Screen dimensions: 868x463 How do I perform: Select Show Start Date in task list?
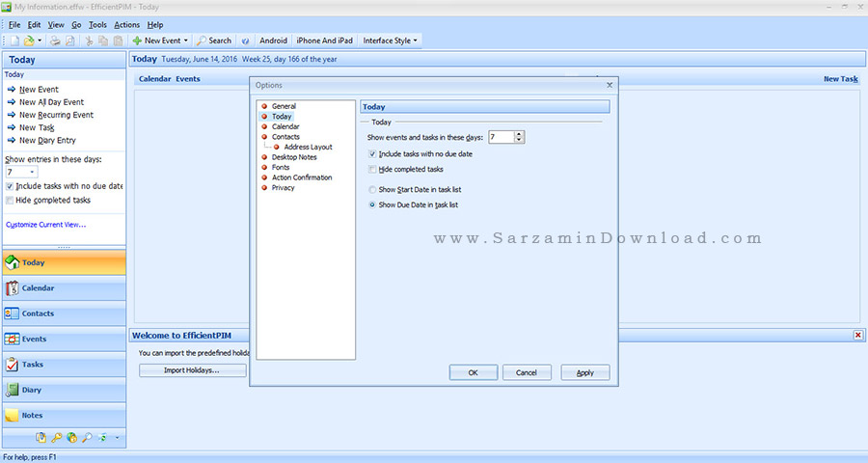pyautogui.click(x=372, y=189)
